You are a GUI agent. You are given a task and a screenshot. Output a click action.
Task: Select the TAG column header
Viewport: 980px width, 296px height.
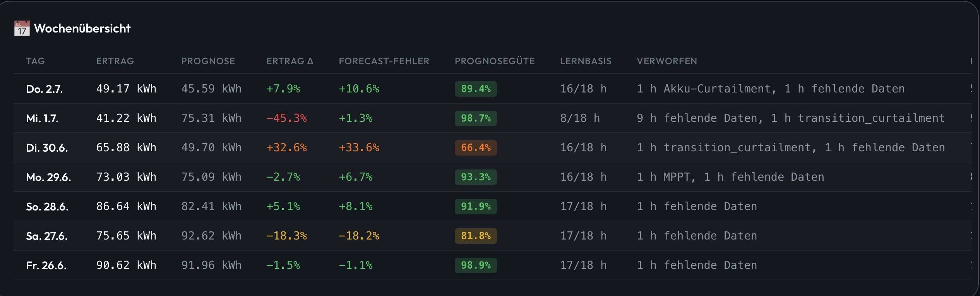36,61
